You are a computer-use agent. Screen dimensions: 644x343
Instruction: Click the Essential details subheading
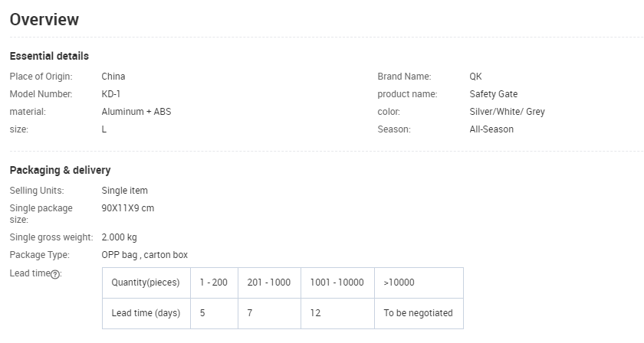point(49,56)
